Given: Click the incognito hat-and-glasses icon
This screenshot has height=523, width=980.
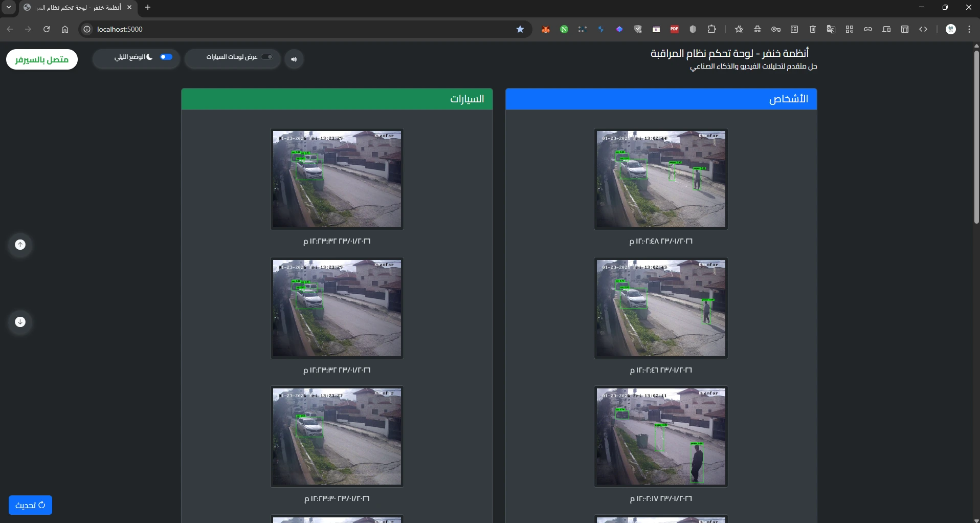Looking at the screenshot, I should [758, 30].
